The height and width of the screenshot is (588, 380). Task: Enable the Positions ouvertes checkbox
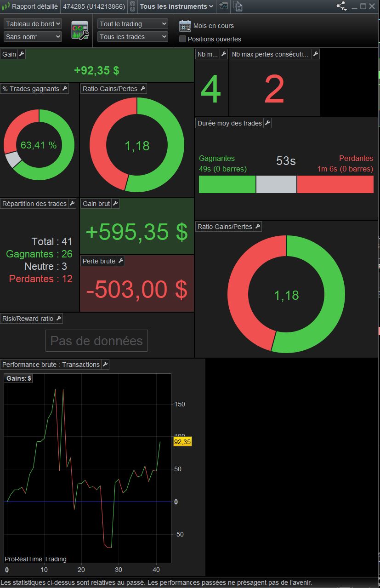click(x=182, y=39)
